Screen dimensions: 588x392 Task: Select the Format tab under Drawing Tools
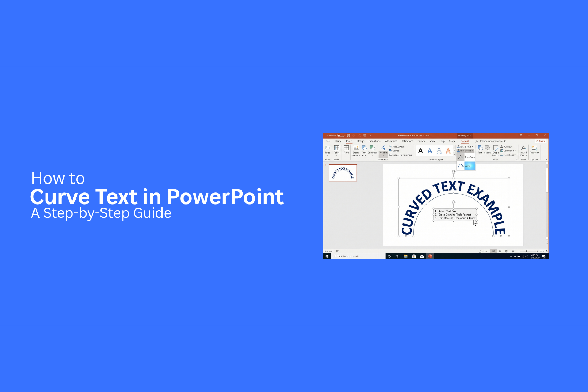click(x=465, y=141)
